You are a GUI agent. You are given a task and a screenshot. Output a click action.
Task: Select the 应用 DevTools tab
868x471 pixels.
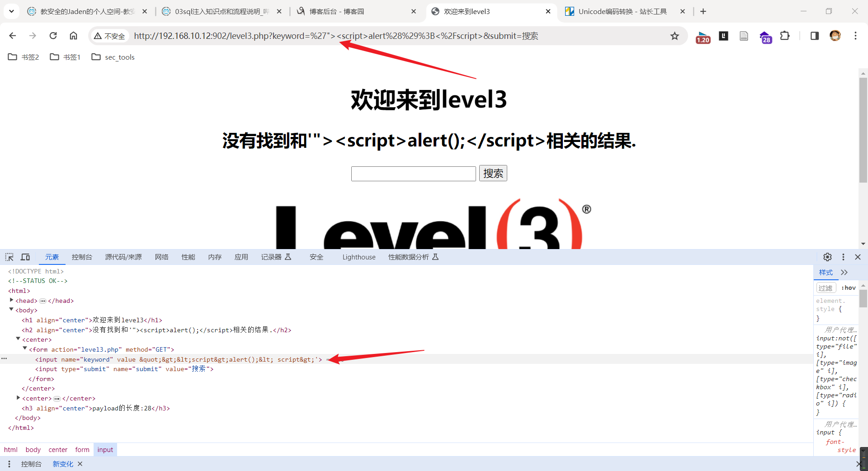241,257
